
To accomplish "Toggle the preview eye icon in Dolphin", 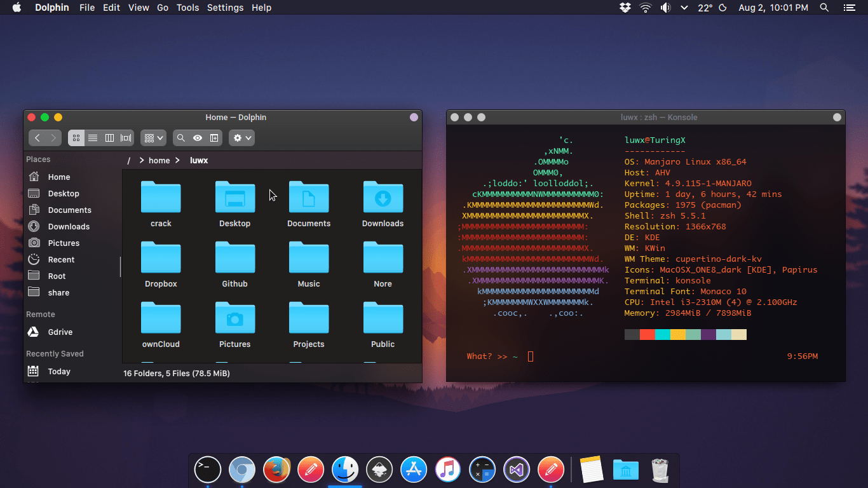I will pos(197,138).
